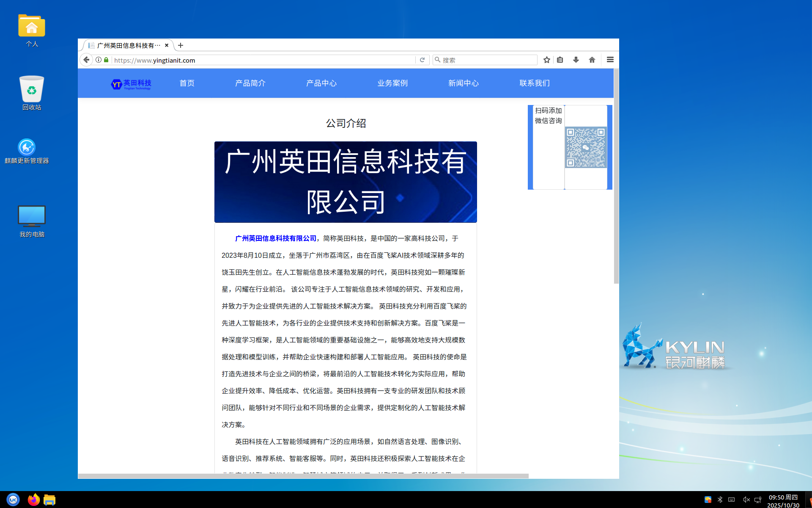
Task: Click the 英田科技 site logo
Action: tap(131, 84)
